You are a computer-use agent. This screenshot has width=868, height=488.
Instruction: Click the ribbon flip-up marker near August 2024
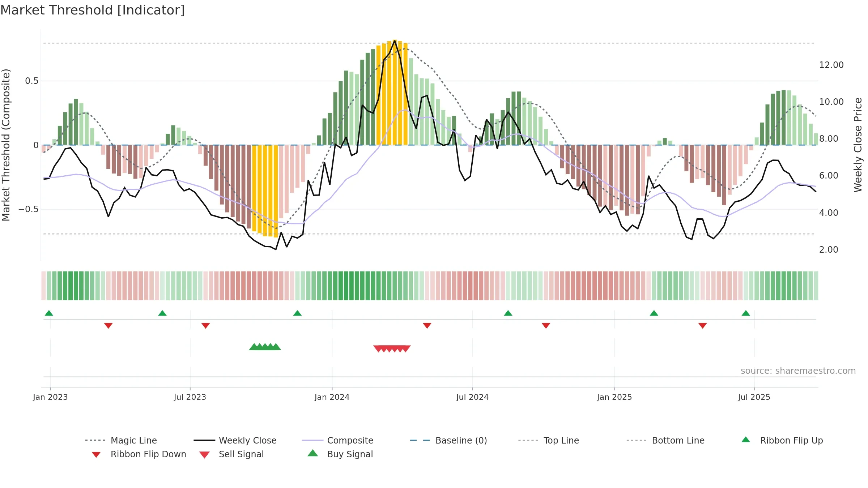coord(508,313)
